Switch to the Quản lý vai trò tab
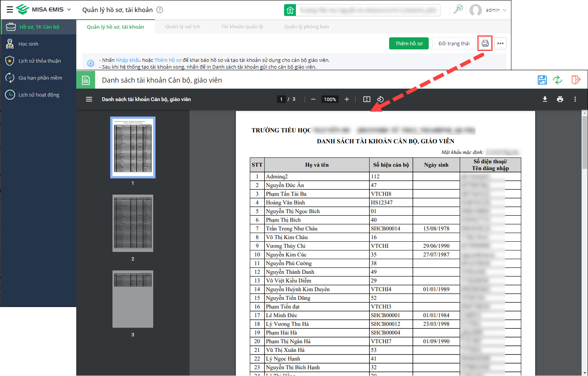Viewport: 588px width, 376px height. click(183, 27)
